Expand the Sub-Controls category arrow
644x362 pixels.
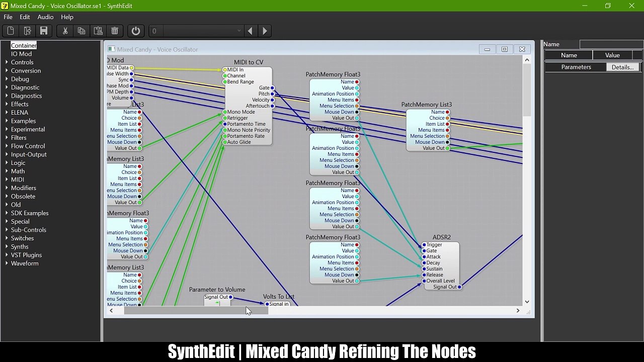[x=6, y=230]
